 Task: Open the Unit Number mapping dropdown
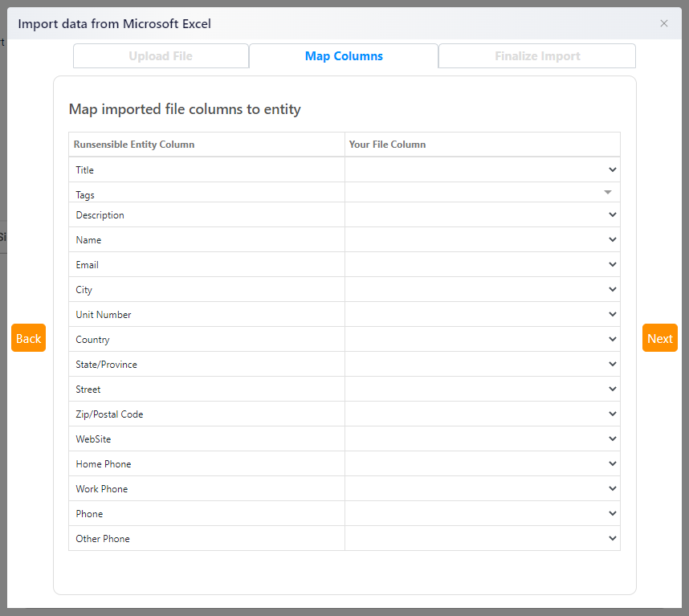click(483, 314)
